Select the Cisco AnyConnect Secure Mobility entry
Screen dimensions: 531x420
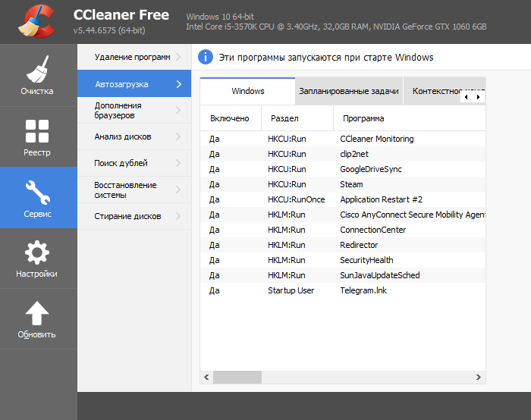coord(343,215)
